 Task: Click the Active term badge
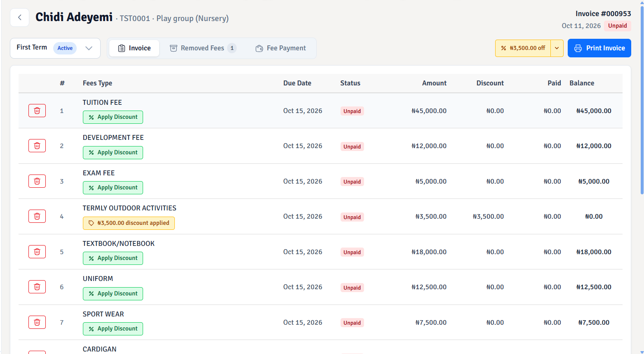65,48
